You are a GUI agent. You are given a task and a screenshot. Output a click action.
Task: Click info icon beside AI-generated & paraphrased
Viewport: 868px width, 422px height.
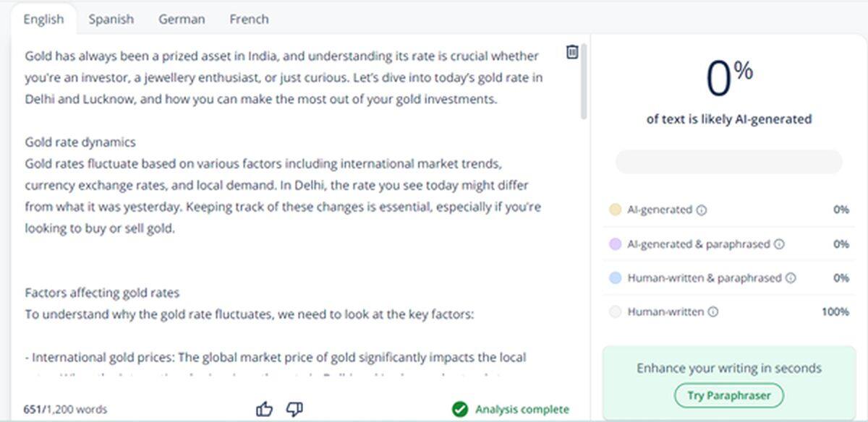point(779,244)
